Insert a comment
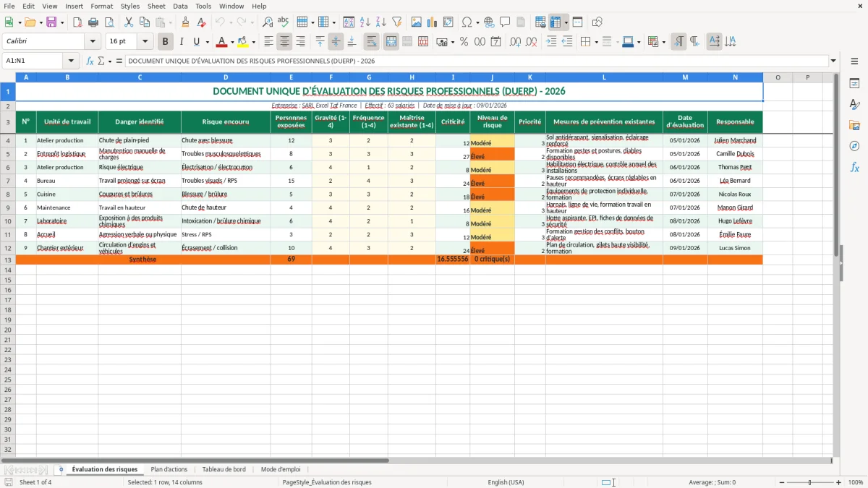 pyautogui.click(x=505, y=22)
